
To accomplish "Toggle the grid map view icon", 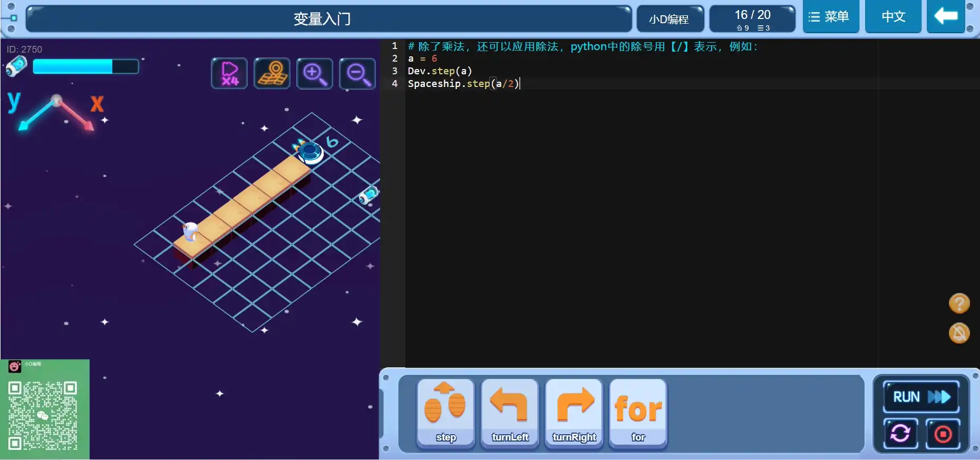I will pos(272,73).
